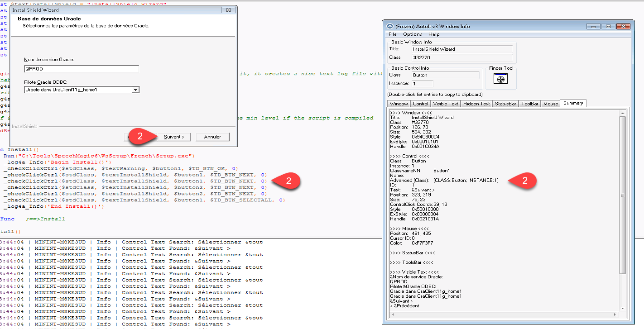Screen dimensions: 644x329
Task: Click the Summary list vertical scrollbar thumb
Action: point(622,195)
